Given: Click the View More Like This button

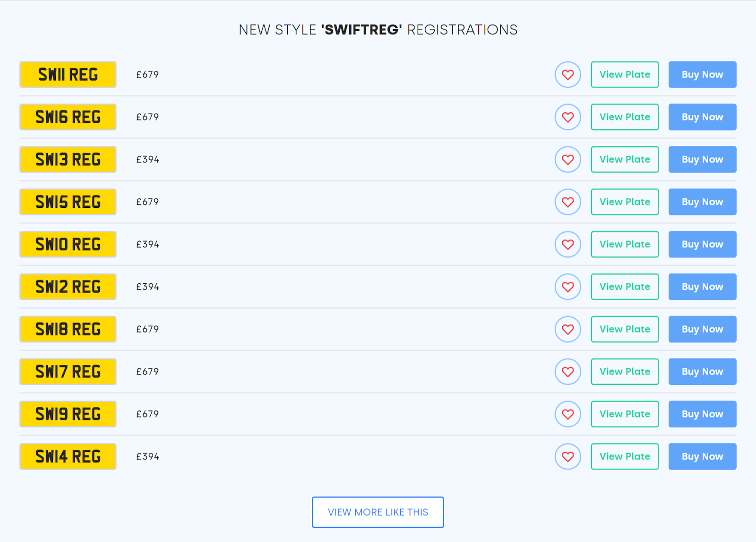Looking at the screenshot, I should pos(378,512).
